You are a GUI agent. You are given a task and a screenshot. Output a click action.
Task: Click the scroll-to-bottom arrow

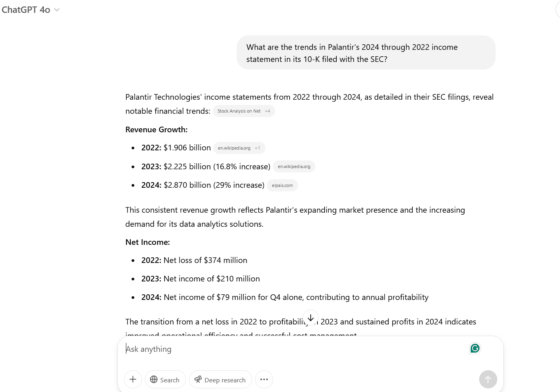tap(311, 318)
